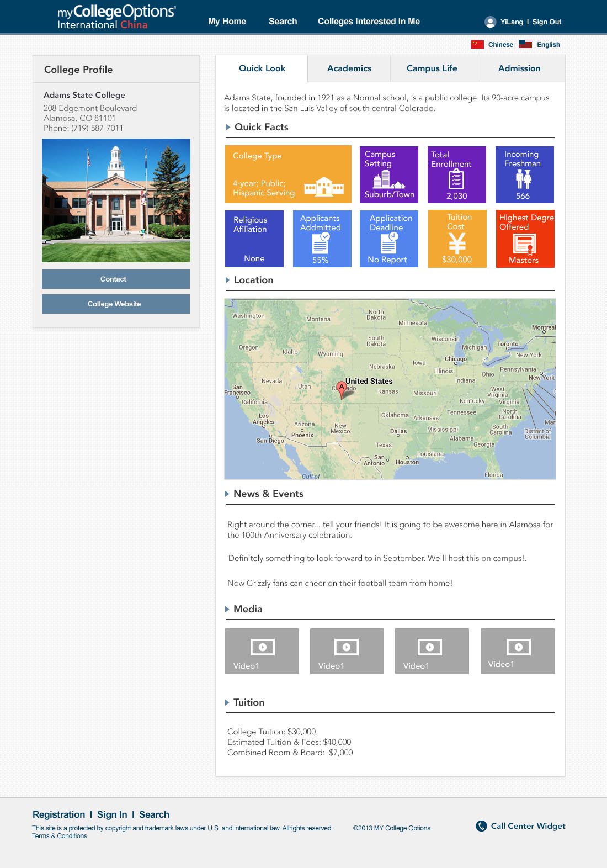Collapse the Quick Facts section triangle
Viewport: 607px width, 868px height.
point(228,127)
